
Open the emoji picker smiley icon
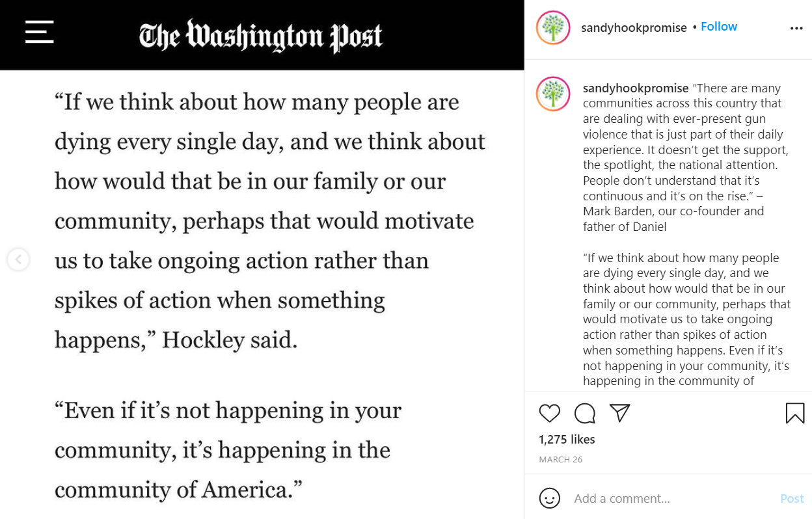pyautogui.click(x=550, y=498)
